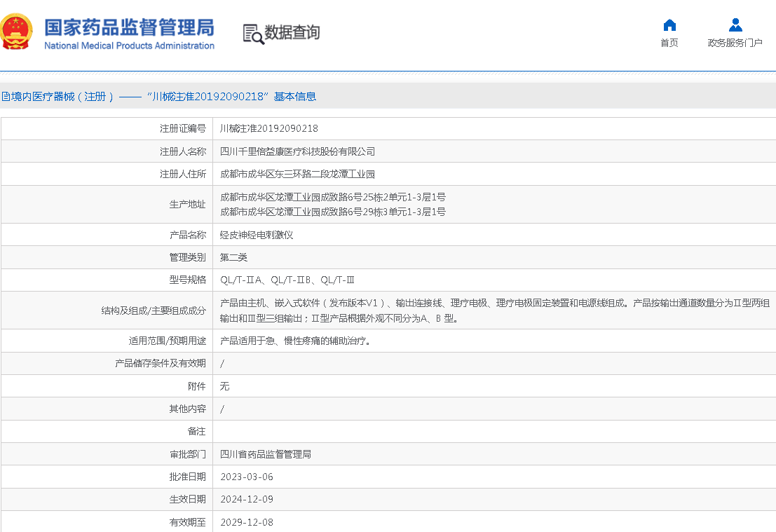Open the 首页 text link
This screenshot has height=532, width=776.
[x=669, y=43]
